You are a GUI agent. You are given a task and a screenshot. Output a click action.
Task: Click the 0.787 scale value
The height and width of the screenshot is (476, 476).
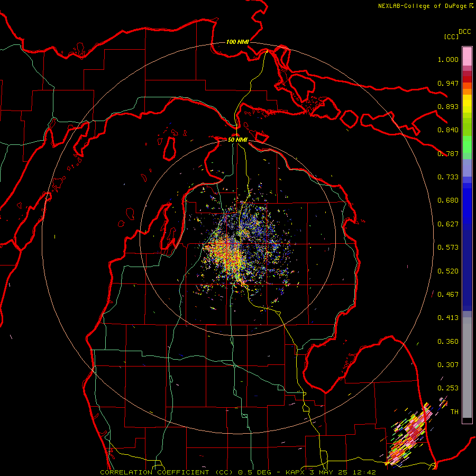pos(448,153)
